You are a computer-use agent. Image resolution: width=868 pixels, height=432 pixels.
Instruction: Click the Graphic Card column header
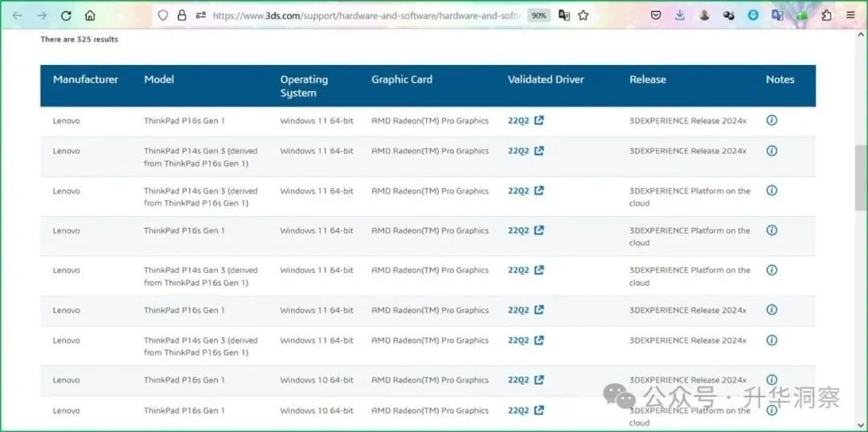(x=401, y=79)
